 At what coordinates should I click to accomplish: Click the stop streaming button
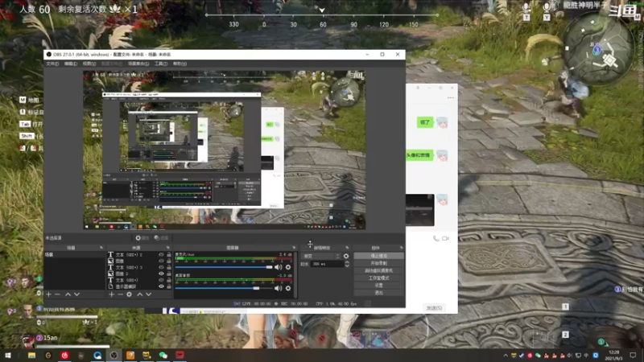378,256
